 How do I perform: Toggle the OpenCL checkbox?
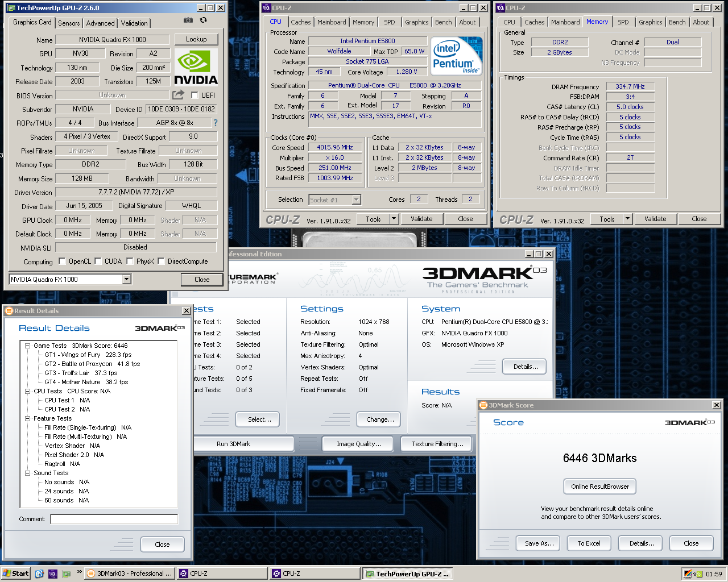point(63,261)
